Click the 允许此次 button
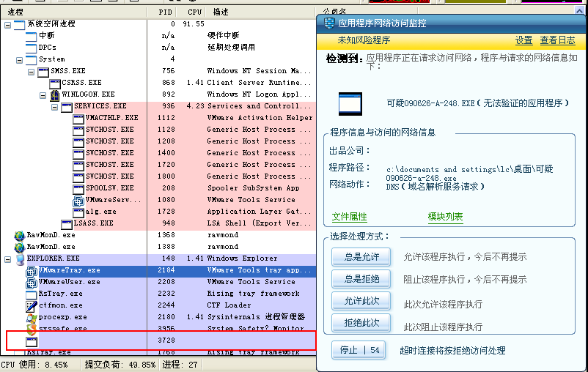Image resolution: width=588 pixels, height=372 pixels. tap(361, 301)
